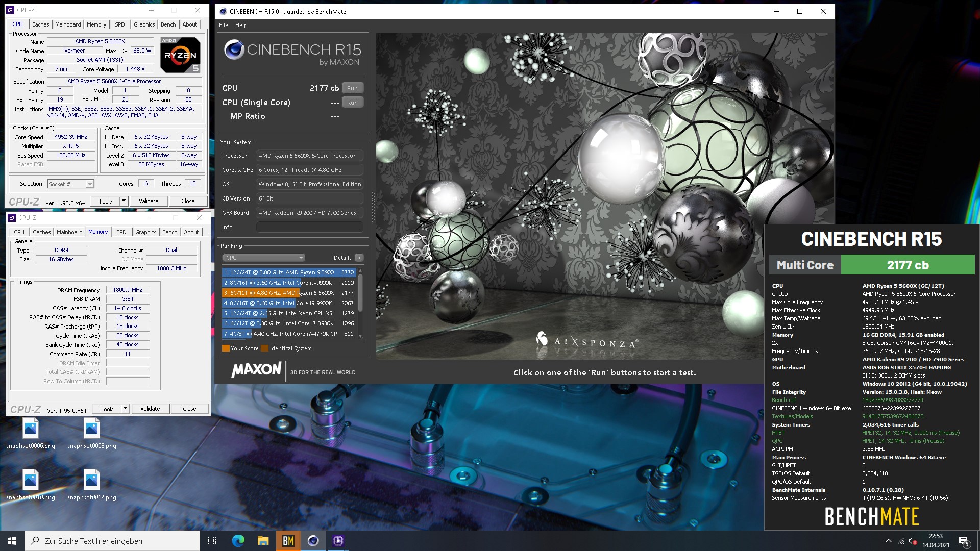Switch to CPU-Z via its taskbar icon
The width and height of the screenshot is (980, 551).
click(x=338, y=541)
